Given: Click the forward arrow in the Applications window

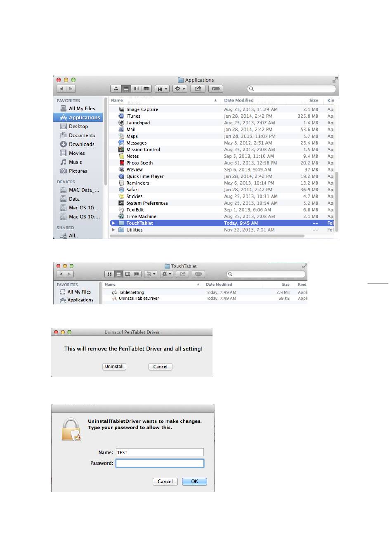Looking at the screenshot, I should click(x=71, y=89).
